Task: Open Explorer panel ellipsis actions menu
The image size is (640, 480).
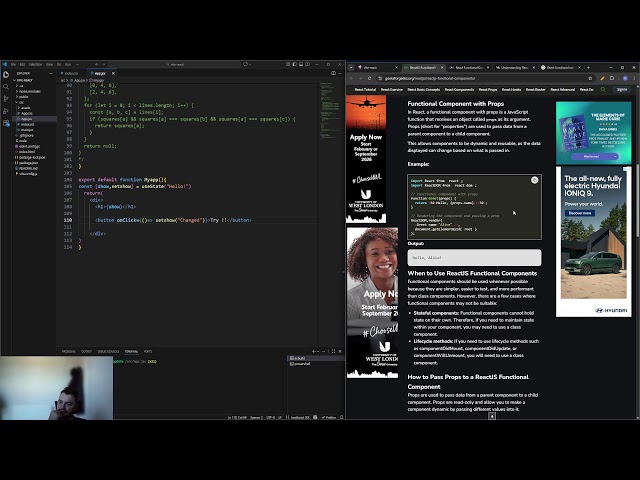Action: point(51,73)
